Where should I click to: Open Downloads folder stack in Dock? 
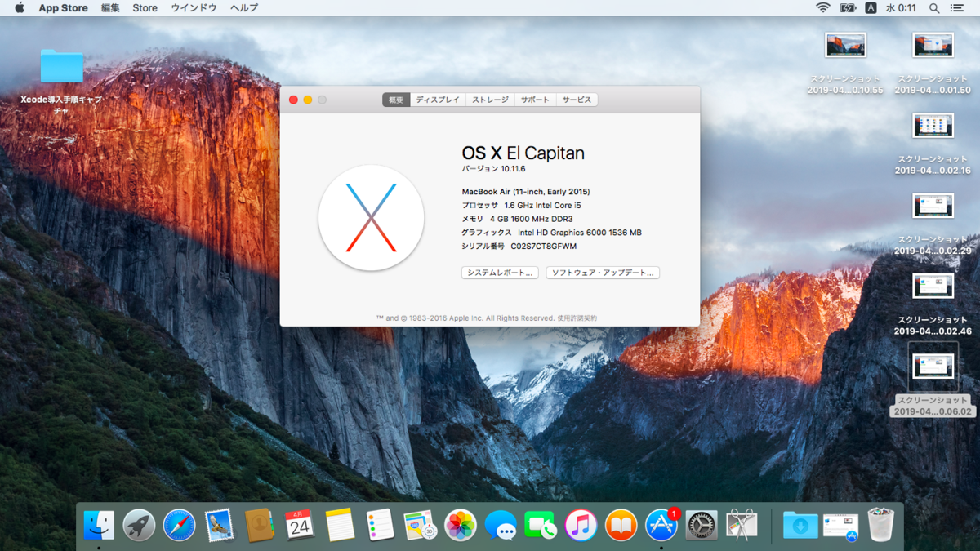click(x=800, y=525)
